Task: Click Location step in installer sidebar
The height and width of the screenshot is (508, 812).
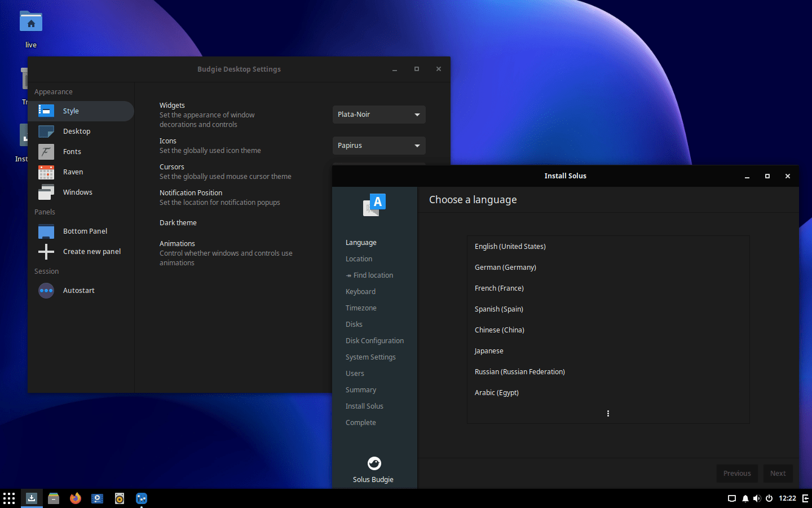Action: 359,259
